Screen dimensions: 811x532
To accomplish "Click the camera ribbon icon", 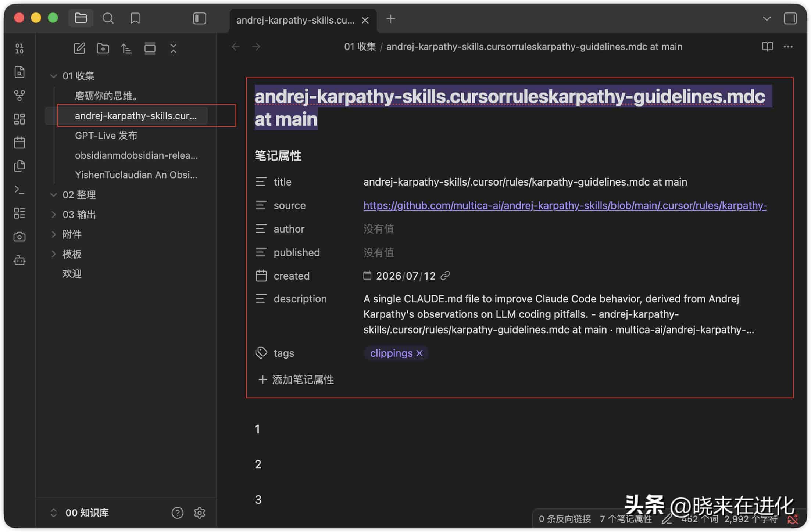I will point(19,237).
